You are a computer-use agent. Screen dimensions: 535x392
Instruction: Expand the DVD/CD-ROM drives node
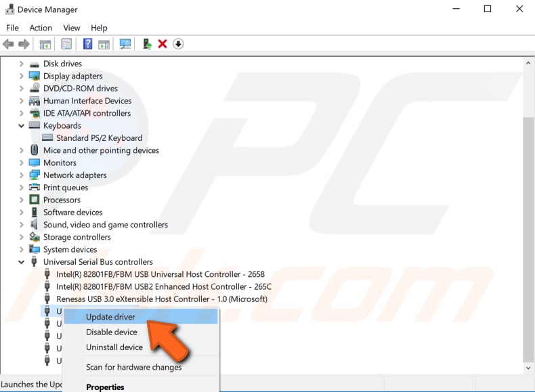[21, 89]
